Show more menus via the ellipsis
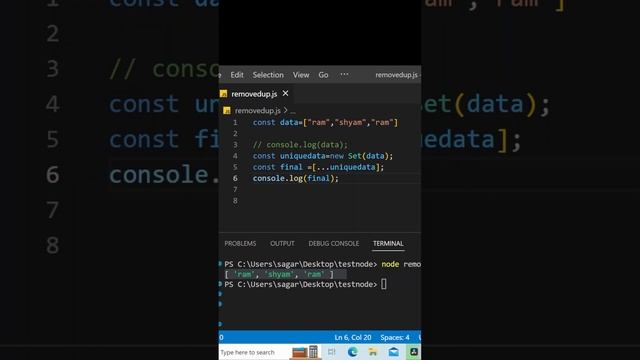 344,74
